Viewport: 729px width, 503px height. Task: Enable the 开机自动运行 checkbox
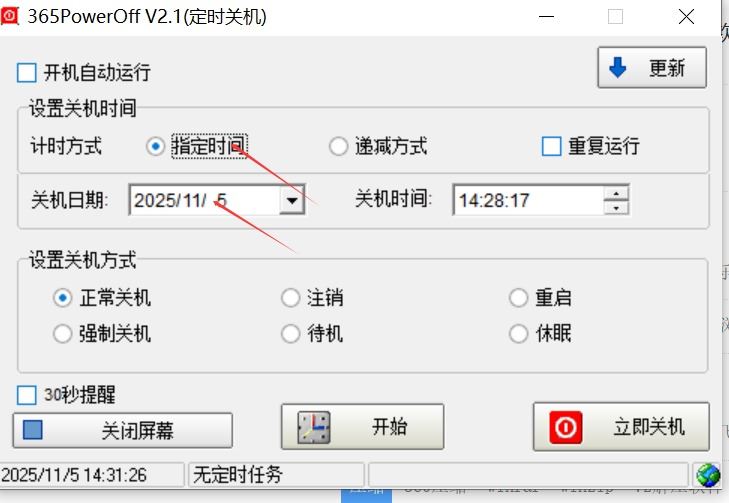click(27, 73)
